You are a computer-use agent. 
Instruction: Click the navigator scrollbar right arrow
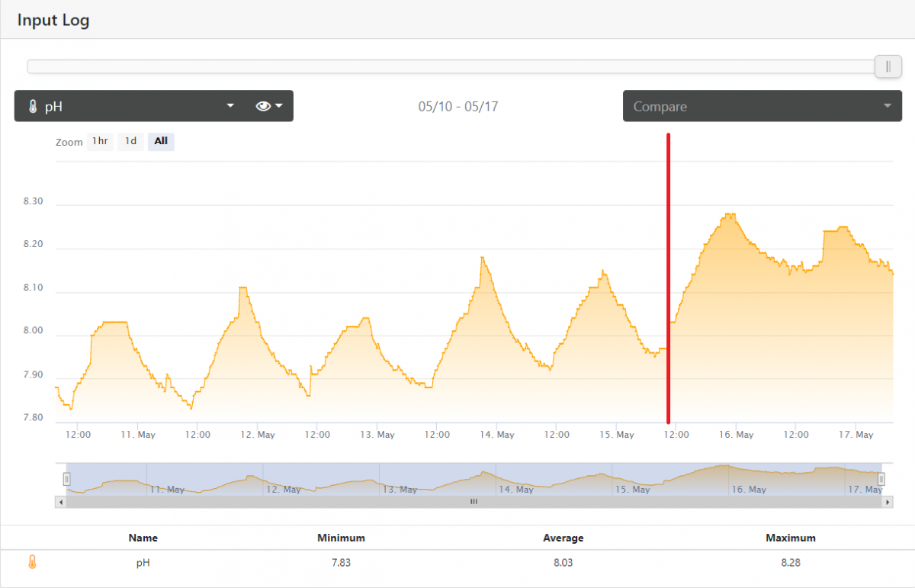click(x=888, y=502)
